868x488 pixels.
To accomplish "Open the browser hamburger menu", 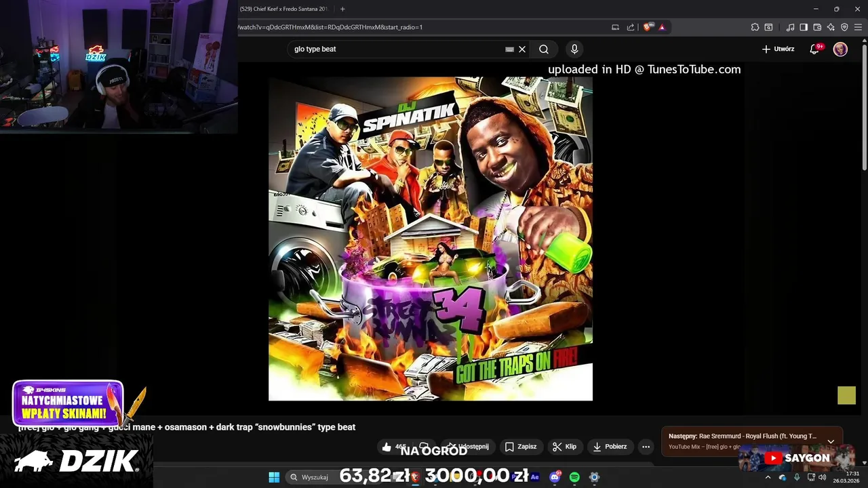I will (859, 27).
